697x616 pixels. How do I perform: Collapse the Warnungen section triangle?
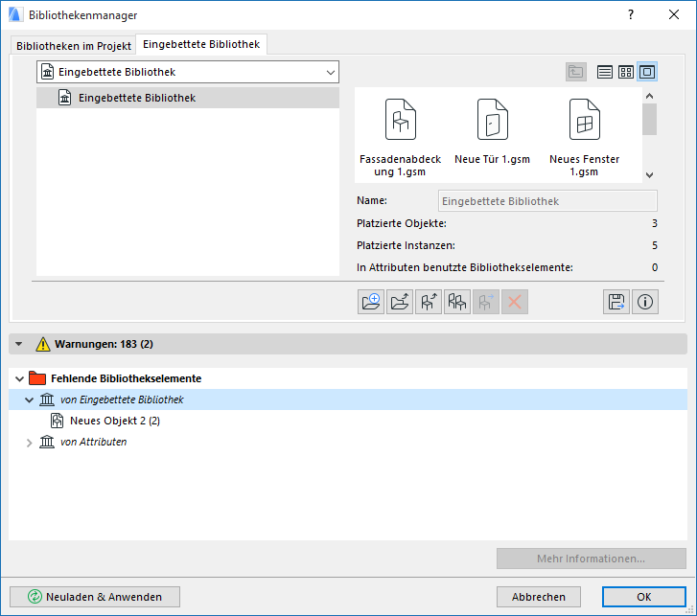[x=18, y=344]
